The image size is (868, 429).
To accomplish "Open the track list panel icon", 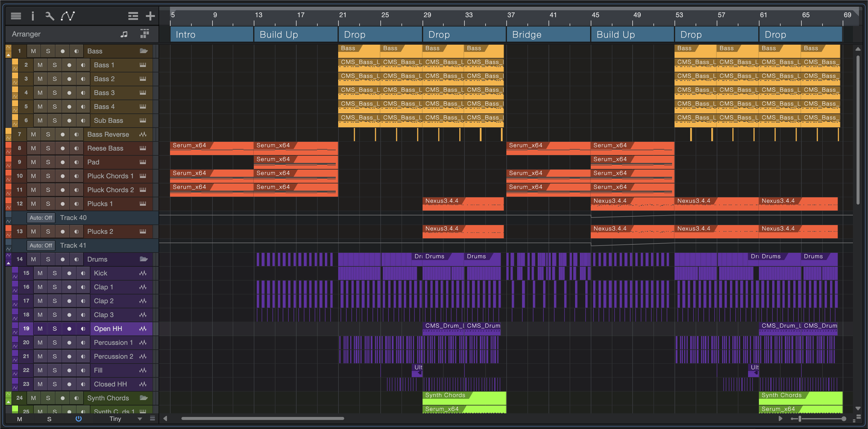I will click(x=16, y=16).
